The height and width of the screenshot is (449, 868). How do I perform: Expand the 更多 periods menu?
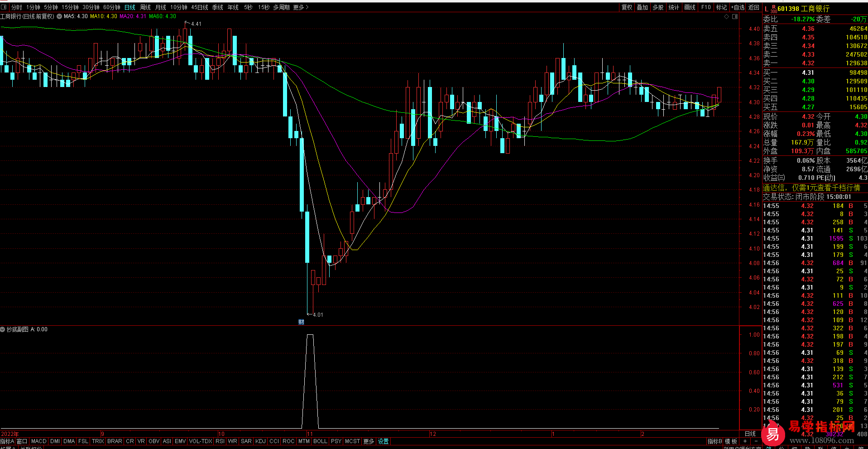pyautogui.click(x=301, y=7)
